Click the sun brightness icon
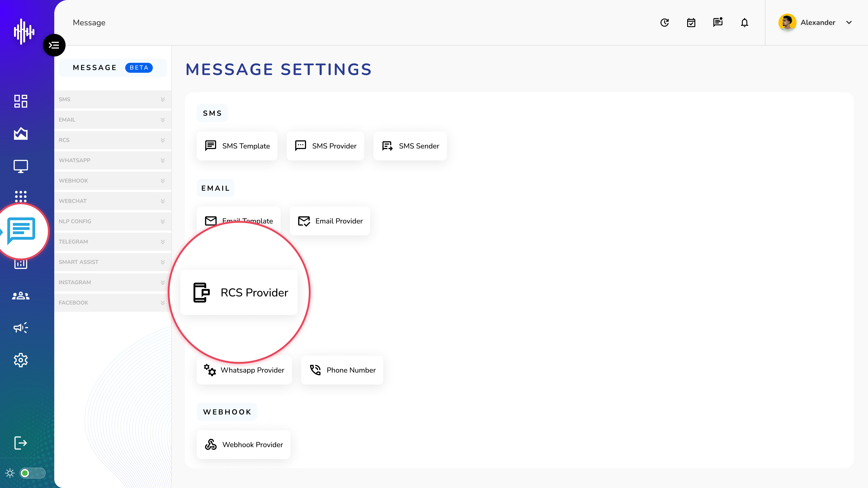The width and height of the screenshot is (868, 488). point(10,473)
